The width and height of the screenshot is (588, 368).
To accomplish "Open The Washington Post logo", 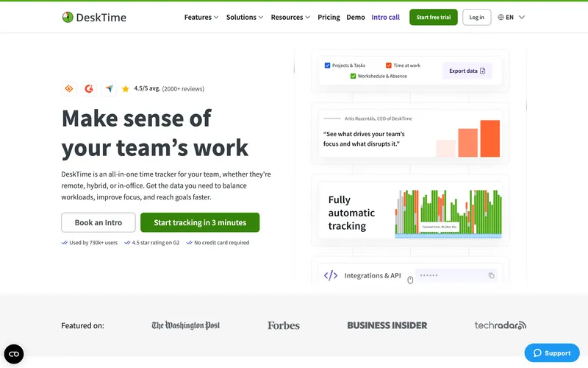I will 186,325.
